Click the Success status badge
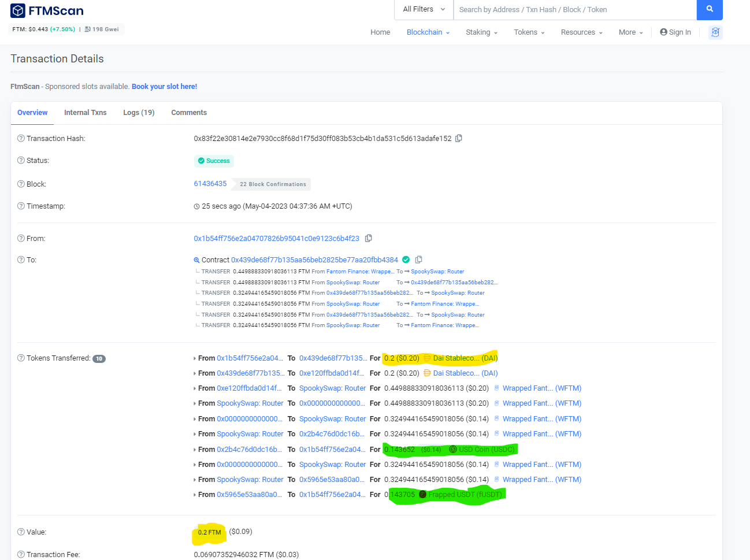 (214, 161)
